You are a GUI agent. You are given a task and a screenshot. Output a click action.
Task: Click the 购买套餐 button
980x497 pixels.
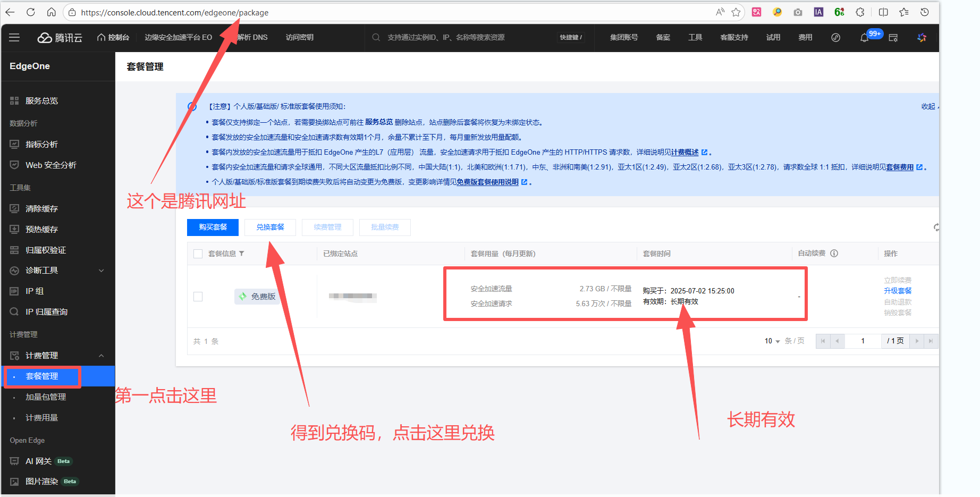tap(213, 227)
